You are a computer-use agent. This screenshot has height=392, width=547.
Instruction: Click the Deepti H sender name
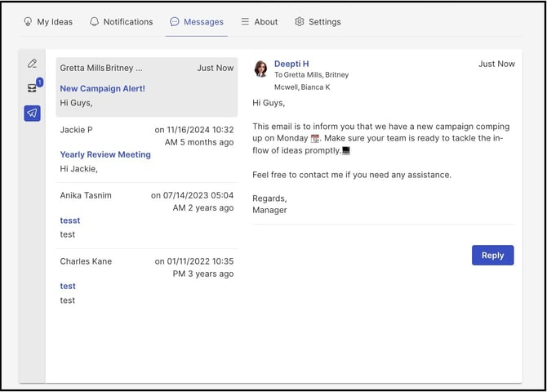(x=291, y=64)
